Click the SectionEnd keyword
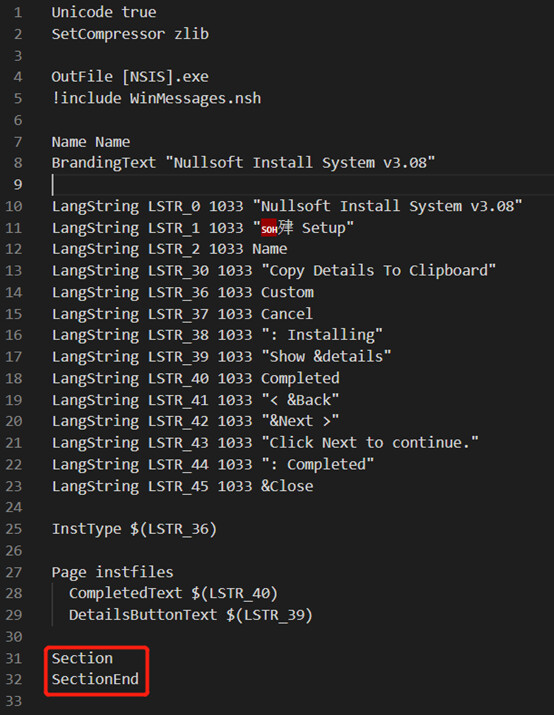The width and height of the screenshot is (554, 715). [x=95, y=679]
